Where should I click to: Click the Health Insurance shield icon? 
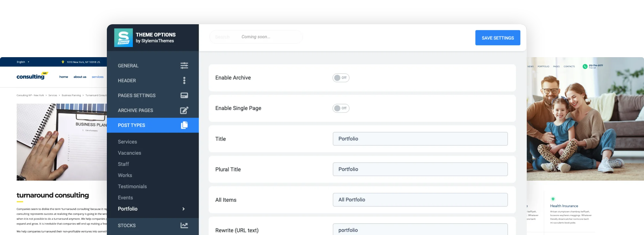(x=553, y=199)
